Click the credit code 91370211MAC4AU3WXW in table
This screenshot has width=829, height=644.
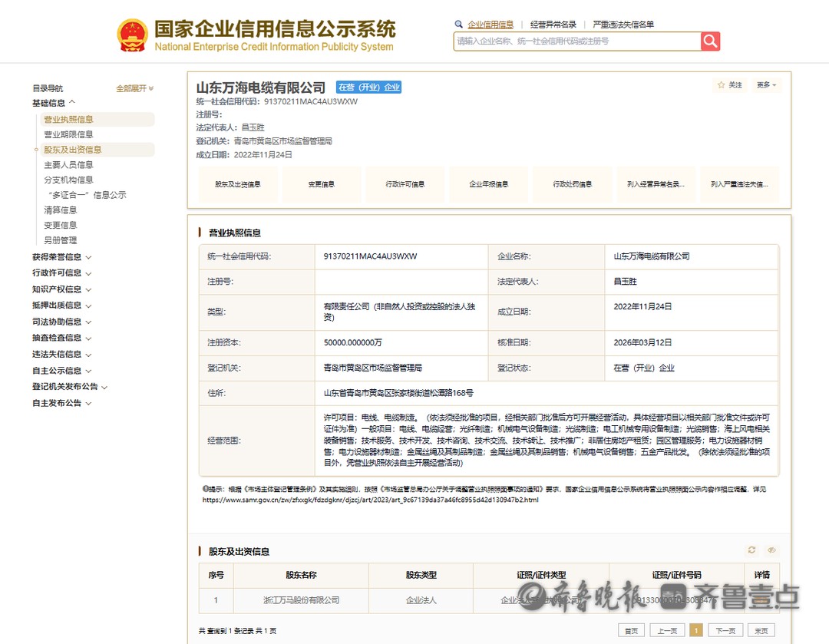370,256
